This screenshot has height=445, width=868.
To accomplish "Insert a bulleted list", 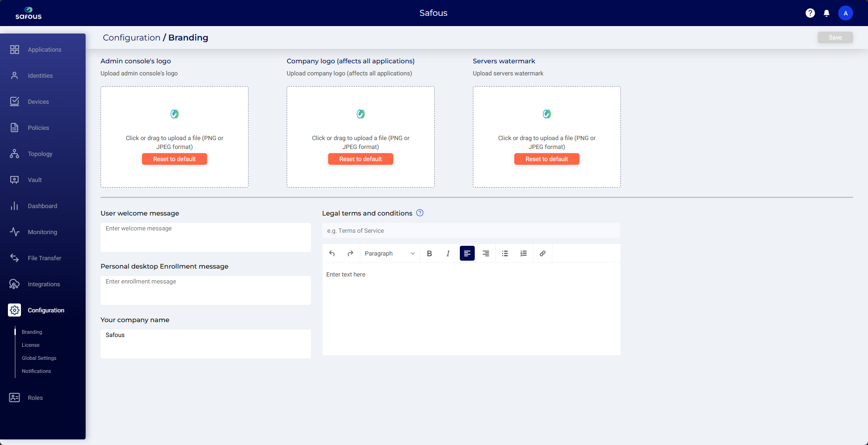I will 505,254.
